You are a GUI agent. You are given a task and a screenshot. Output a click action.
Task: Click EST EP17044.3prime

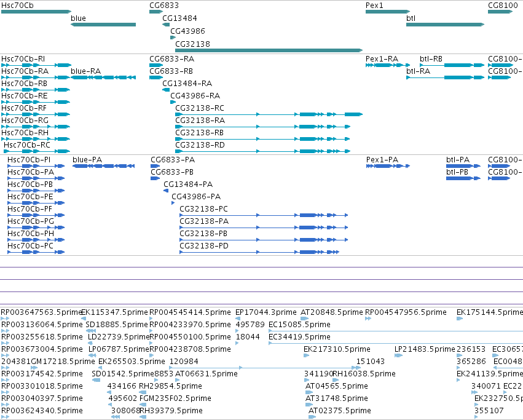pyautogui.click(x=266, y=312)
